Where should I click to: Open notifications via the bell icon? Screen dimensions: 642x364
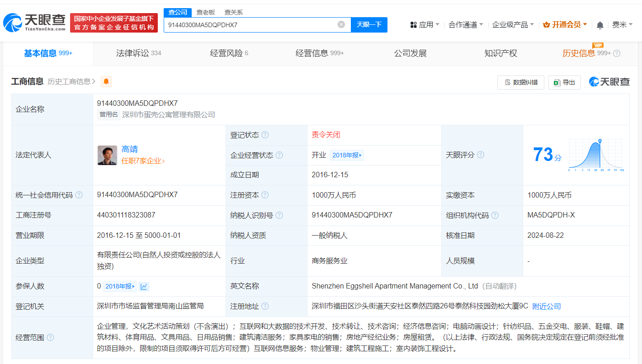coord(600,24)
